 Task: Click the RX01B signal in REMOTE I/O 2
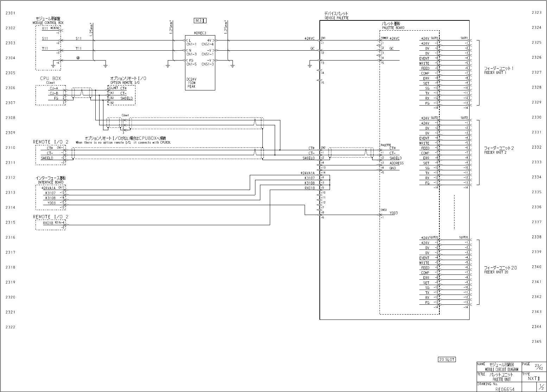48,223
